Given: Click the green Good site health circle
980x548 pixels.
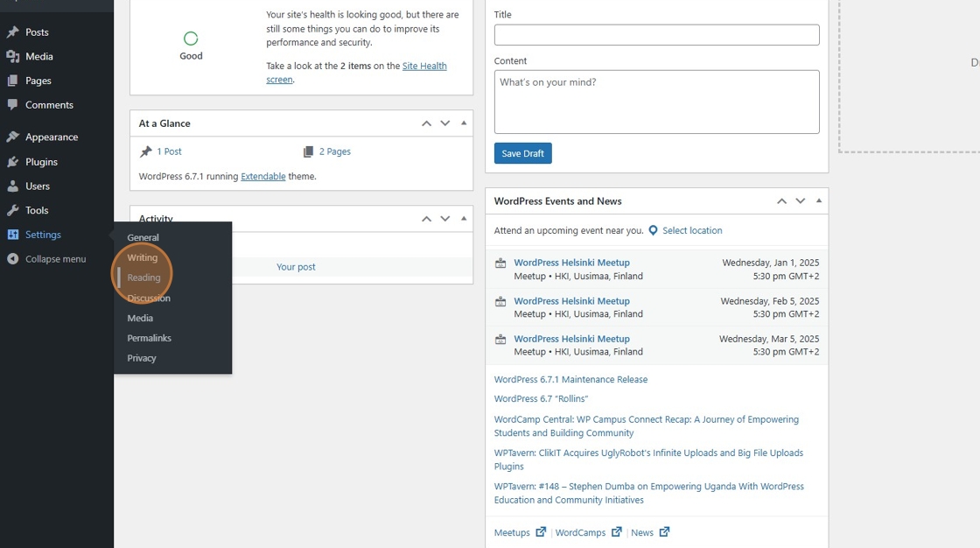Looking at the screenshot, I should [191, 39].
